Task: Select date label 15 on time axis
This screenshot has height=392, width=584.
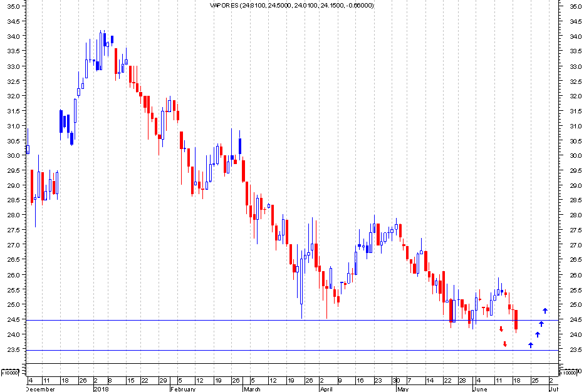Action: point(131,381)
